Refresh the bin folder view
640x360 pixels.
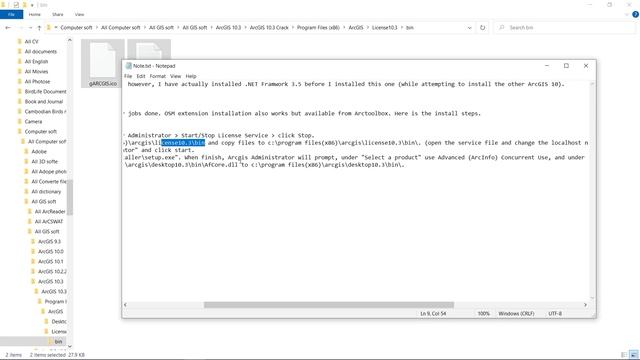482,28
